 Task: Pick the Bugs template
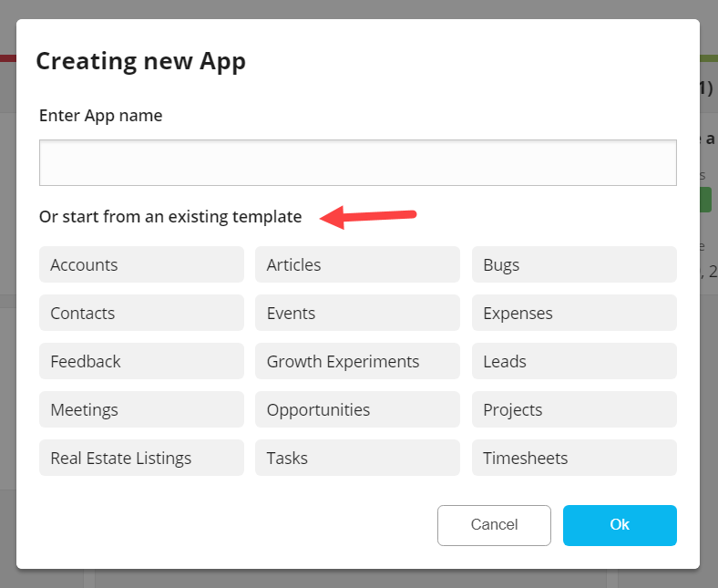click(573, 265)
